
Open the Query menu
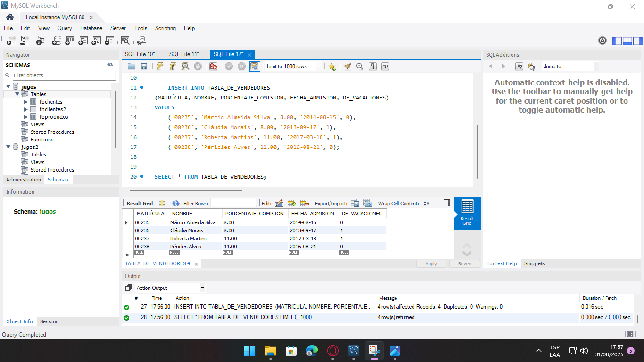point(65,28)
